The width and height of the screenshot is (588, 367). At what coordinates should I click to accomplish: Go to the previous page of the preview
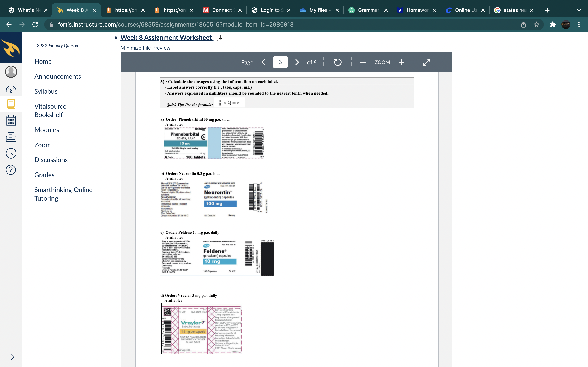point(263,62)
